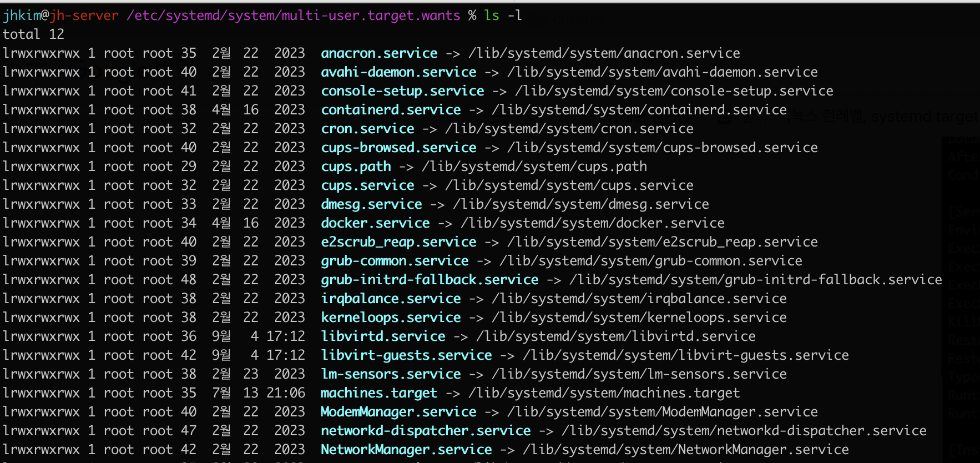
Task: Click size value 34 on docker.service row
Action: tap(189, 223)
